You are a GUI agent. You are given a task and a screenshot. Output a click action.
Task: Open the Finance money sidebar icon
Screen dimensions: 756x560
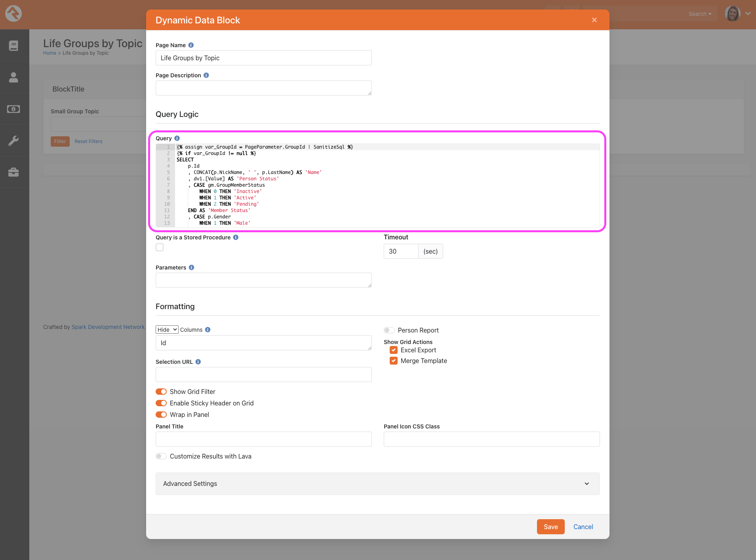pos(13,109)
